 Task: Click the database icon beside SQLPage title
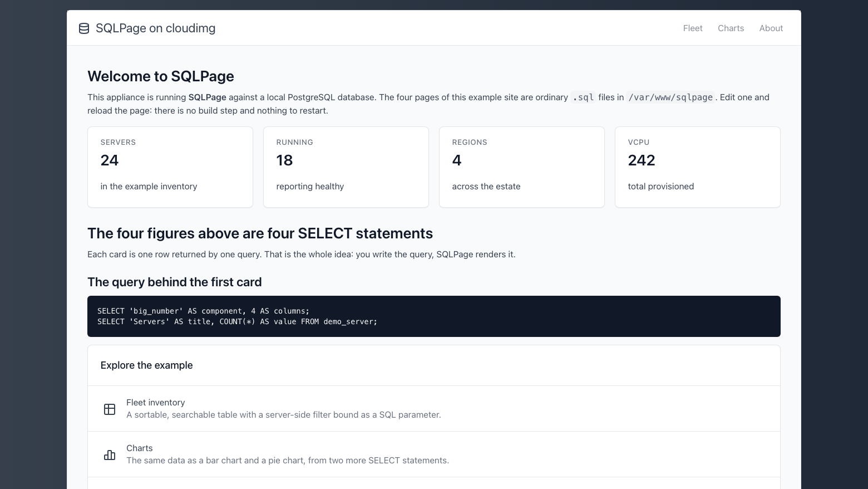click(x=84, y=28)
